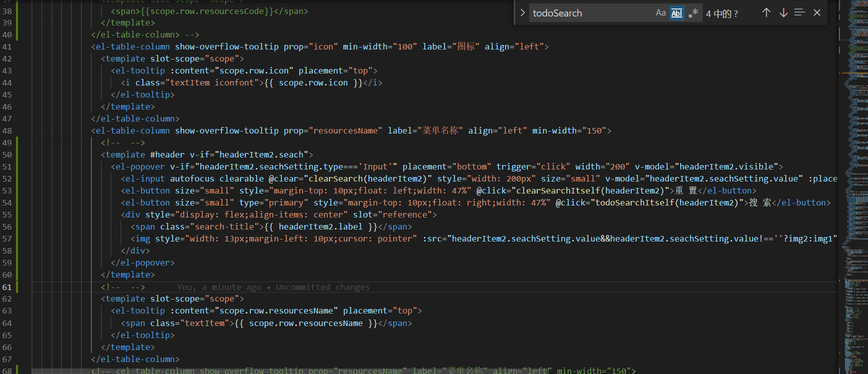Image resolution: width=868 pixels, height=374 pixels.
Task: Jump to the previous find match
Action: tap(766, 13)
